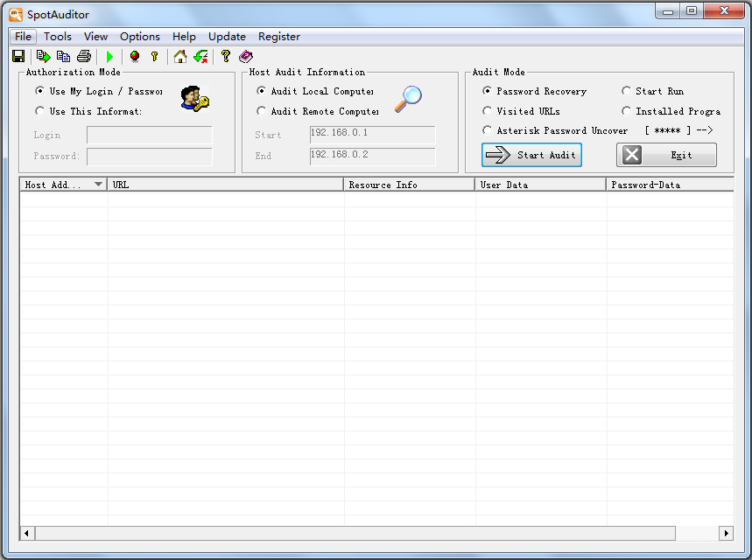The width and height of the screenshot is (752, 560).
Task: Click the yellow question mark help icon
Action: [x=225, y=56]
